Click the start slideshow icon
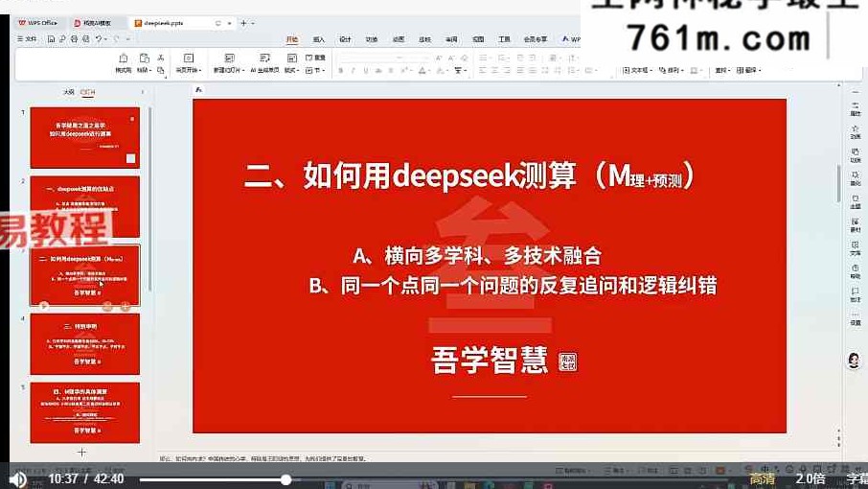 (x=188, y=58)
